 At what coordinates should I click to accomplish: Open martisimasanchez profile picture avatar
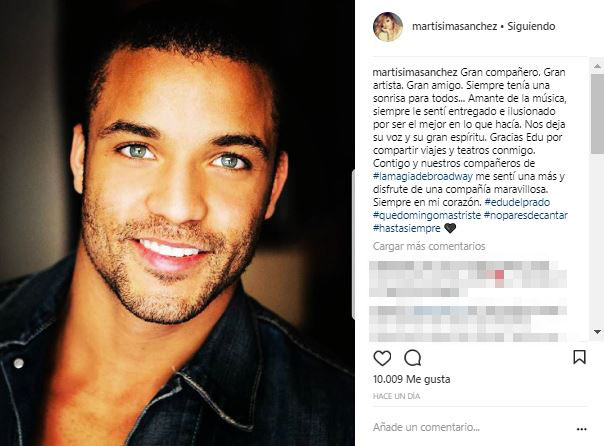(388, 27)
